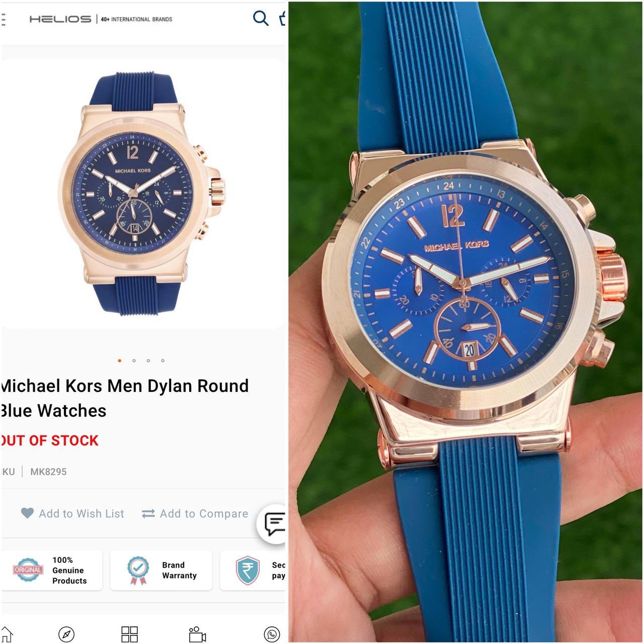Click the Helios logo
This screenshot has height=644, width=644.
60,19
